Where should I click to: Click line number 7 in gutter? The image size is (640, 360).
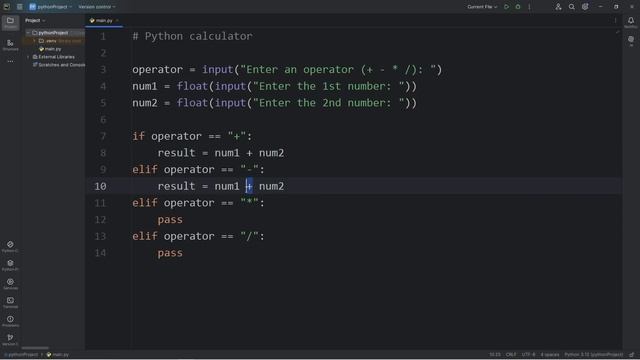tap(103, 136)
